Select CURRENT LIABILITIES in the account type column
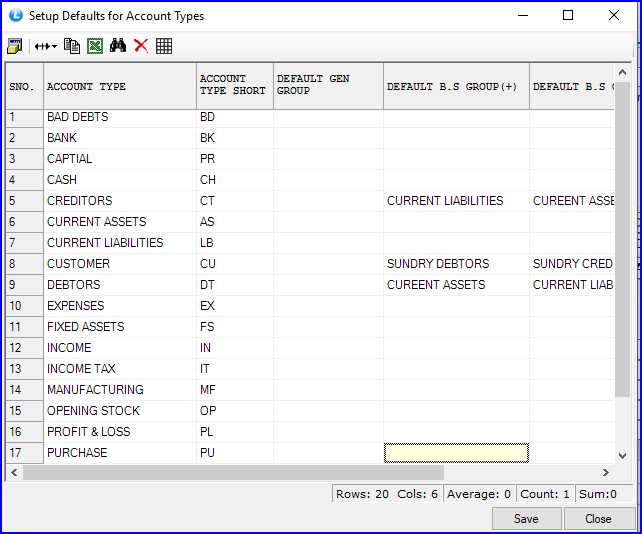642x534 pixels. click(x=120, y=243)
